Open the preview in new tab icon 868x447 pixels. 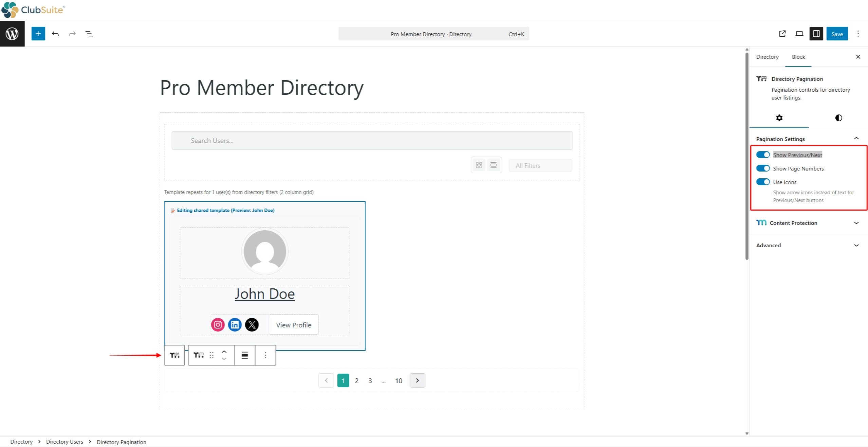[x=782, y=34]
